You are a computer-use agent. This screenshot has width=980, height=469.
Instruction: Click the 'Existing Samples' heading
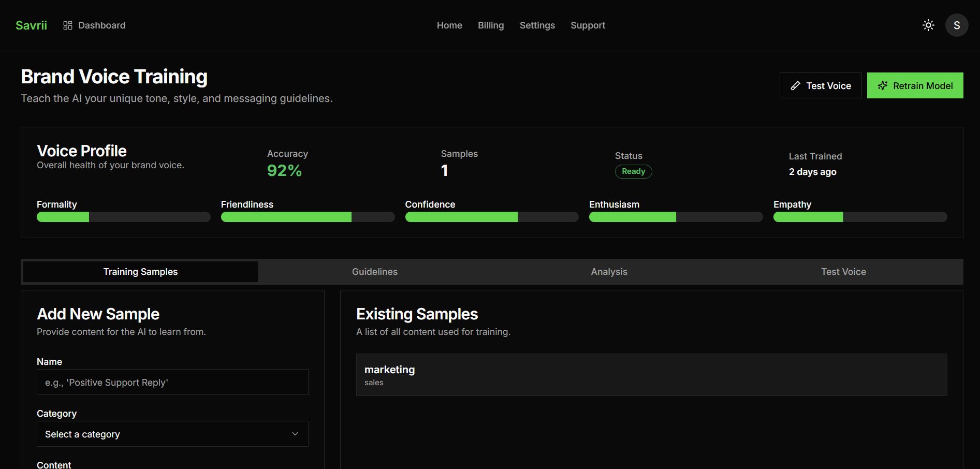(417, 314)
